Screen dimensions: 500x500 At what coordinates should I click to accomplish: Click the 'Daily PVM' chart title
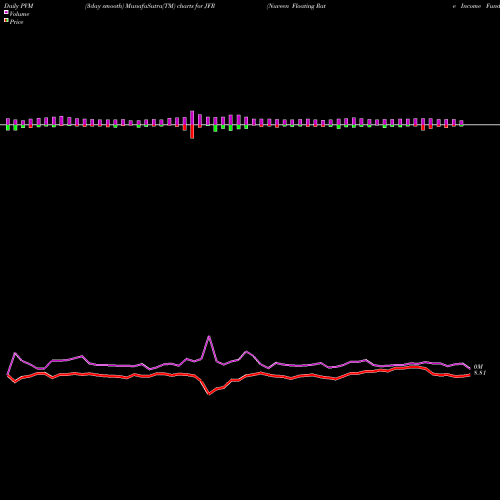[19, 6]
